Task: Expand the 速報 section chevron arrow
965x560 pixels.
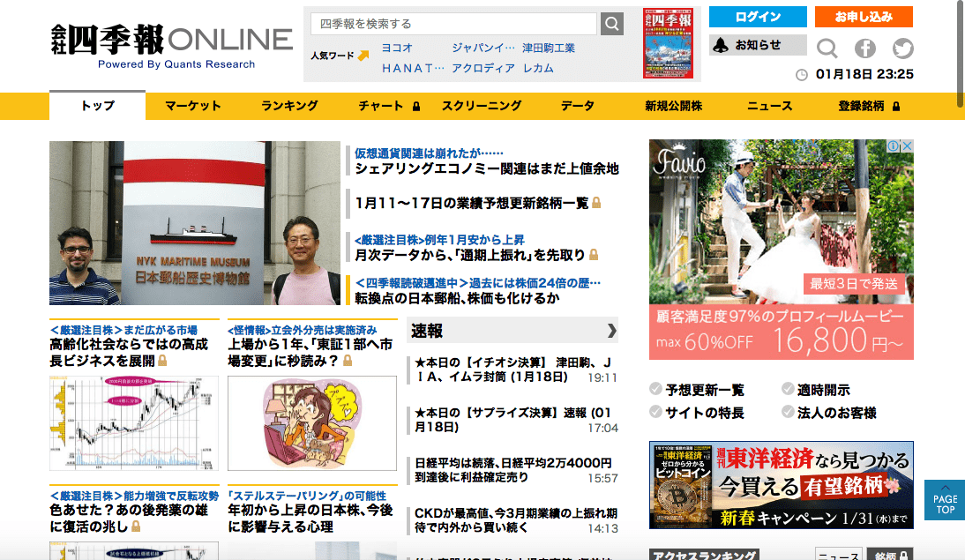Action: point(611,331)
